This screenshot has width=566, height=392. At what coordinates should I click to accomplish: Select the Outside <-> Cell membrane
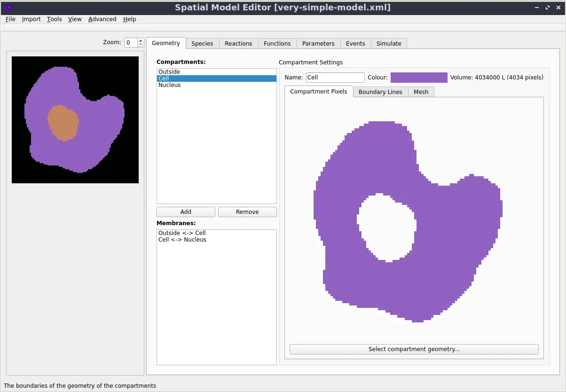pos(217,233)
